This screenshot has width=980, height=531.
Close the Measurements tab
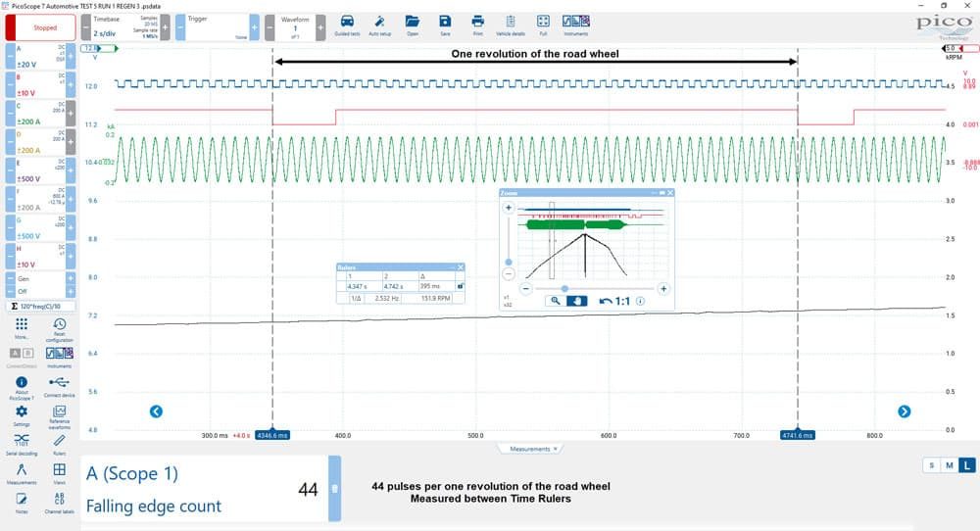555,449
